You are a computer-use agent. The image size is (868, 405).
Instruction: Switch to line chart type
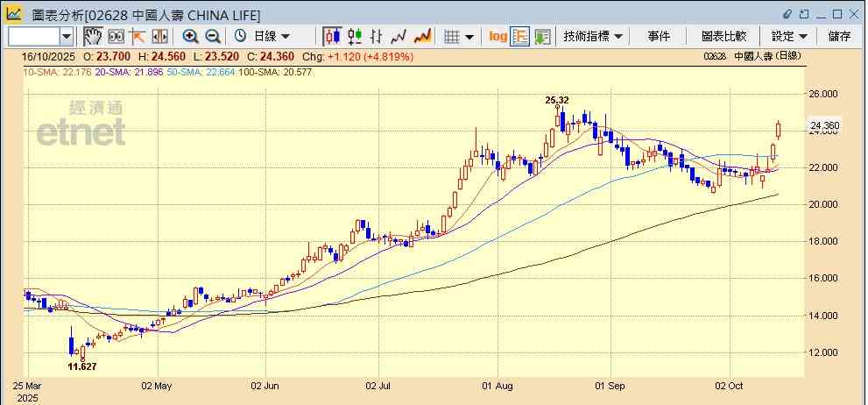(399, 36)
